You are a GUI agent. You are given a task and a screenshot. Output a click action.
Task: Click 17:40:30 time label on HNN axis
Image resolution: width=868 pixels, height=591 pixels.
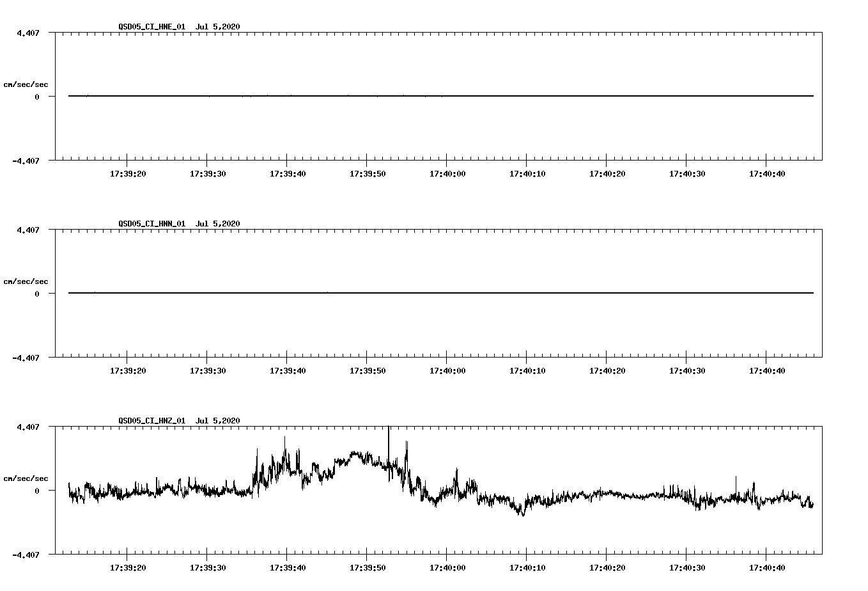687,370
